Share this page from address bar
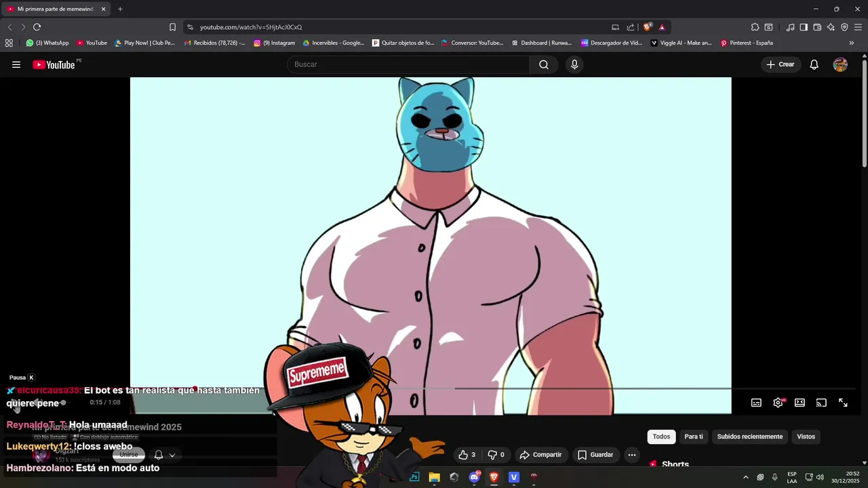This screenshot has width=868, height=488. 631,27
